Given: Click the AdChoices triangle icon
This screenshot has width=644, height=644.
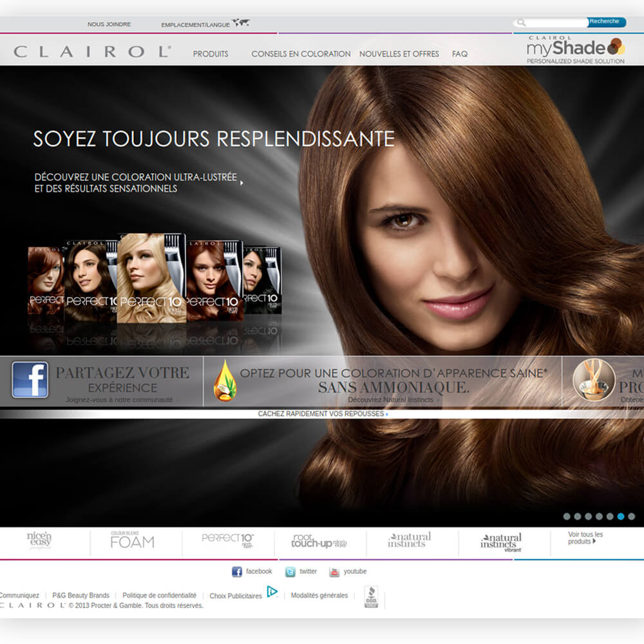Looking at the screenshot, I should coord(272,591).
